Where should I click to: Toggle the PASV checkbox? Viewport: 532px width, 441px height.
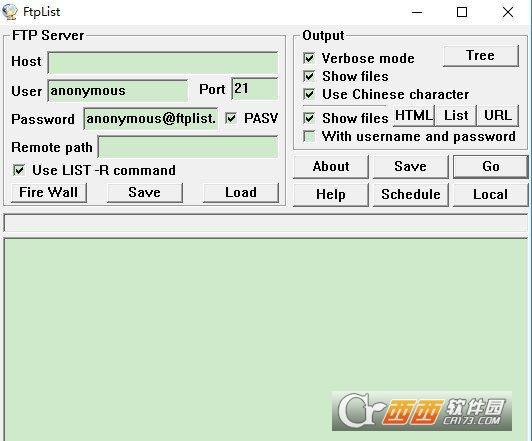(231, 118)
